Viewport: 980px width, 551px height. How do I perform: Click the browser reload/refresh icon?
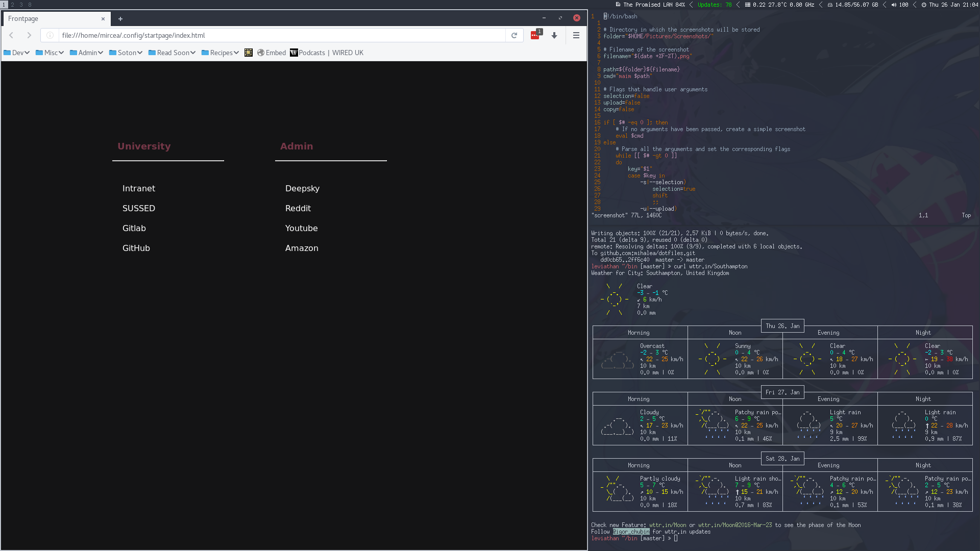[x=513, y=35]
